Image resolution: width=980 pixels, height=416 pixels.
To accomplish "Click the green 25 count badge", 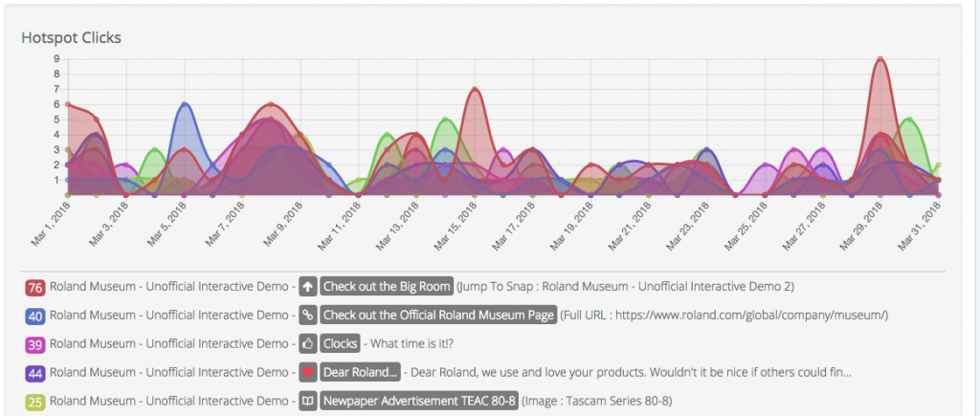I will click(35, 402).
